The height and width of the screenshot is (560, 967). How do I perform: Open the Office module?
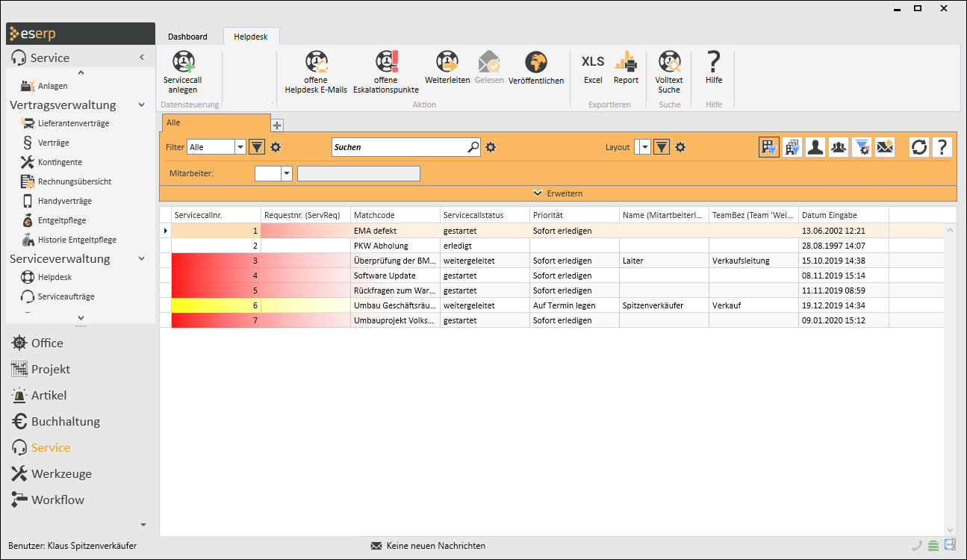point(47,343)
